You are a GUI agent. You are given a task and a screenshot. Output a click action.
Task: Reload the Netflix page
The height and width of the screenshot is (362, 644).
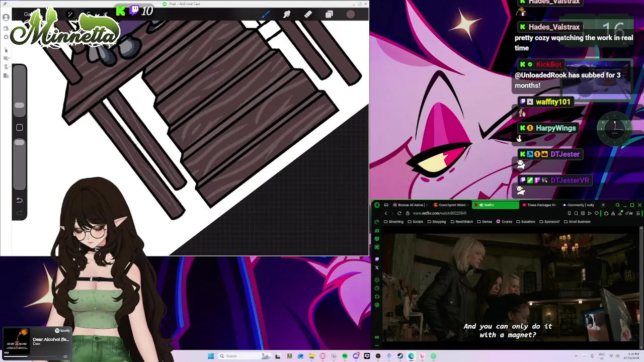coord(399,213)
